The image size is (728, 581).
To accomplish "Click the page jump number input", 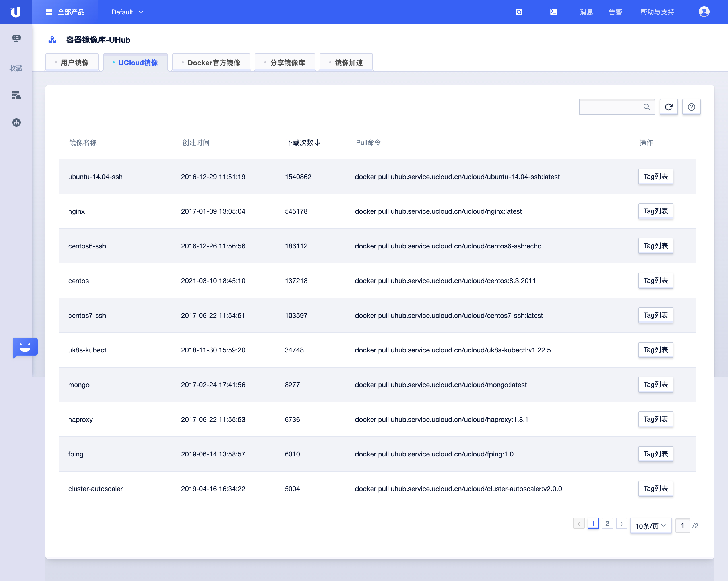I will [682, 526].
